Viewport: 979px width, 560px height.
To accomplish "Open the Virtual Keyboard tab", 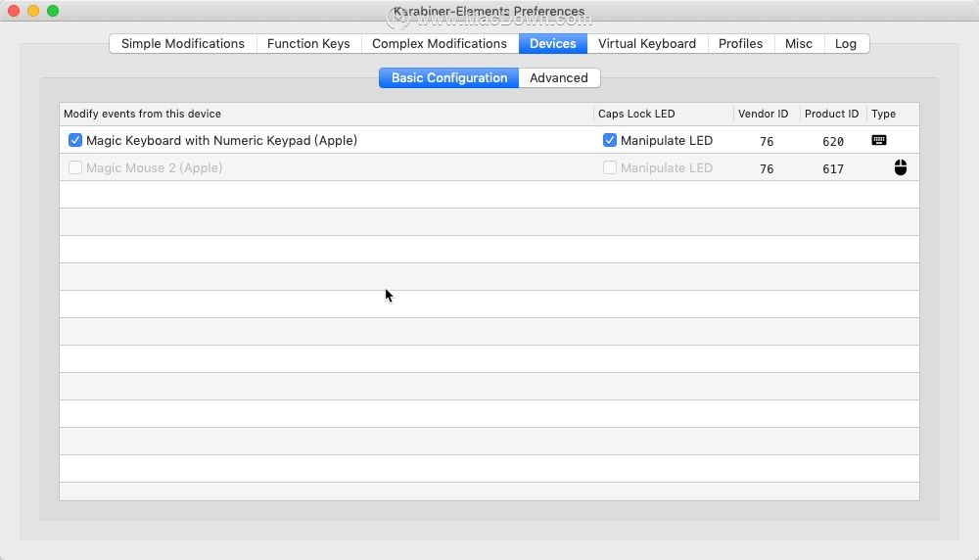I will click(x=647, y=44).
